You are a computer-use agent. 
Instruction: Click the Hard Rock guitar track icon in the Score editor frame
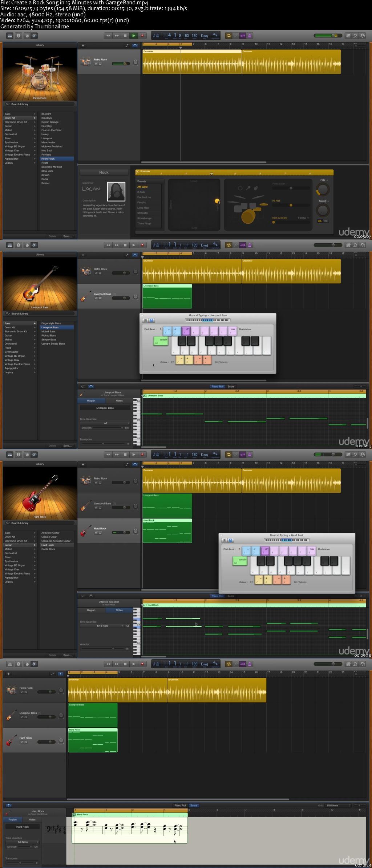click(x=11, y=740)
